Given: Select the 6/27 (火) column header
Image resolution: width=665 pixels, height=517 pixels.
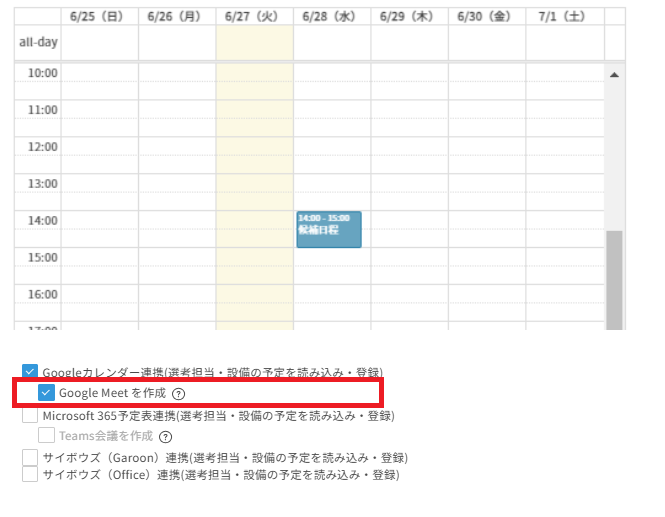Looking at the screenshot, I should pos(254,17).
